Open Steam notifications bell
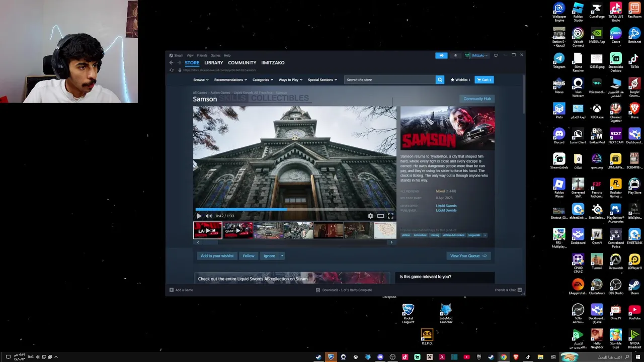The height and width of the screenshot is (362, 644). click(455, 55)
